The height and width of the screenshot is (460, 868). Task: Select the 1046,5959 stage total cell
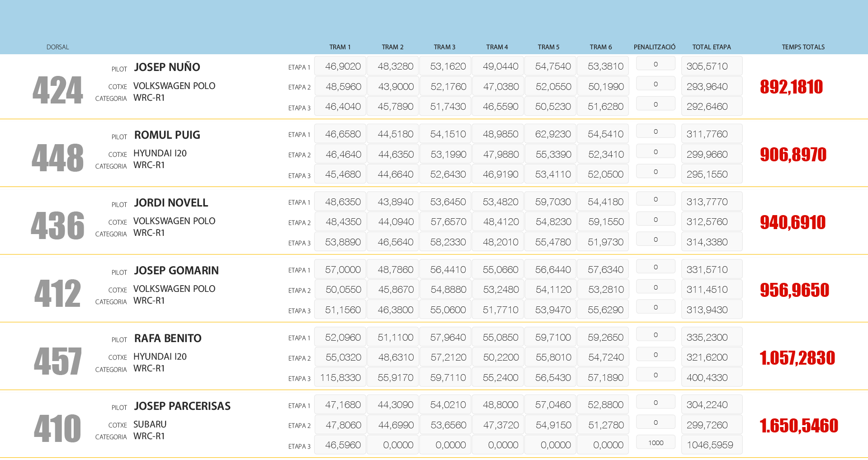(x=711, y=445)
